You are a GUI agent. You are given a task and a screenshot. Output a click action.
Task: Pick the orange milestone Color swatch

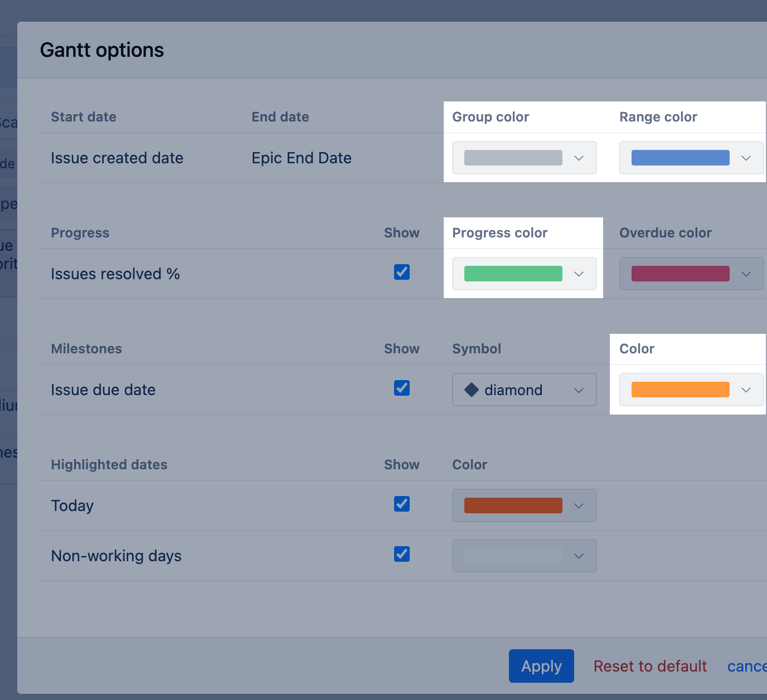pyautogui.click(x=680, y=390)
